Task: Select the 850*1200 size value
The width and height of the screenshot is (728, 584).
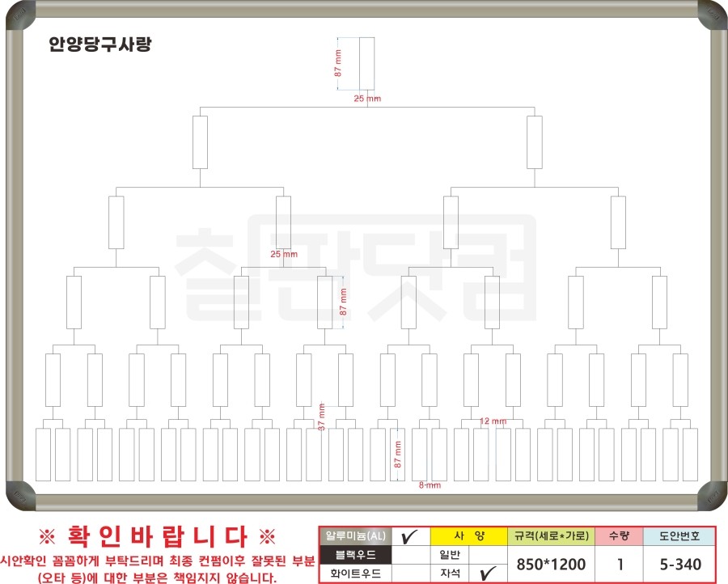Action: 549,564
